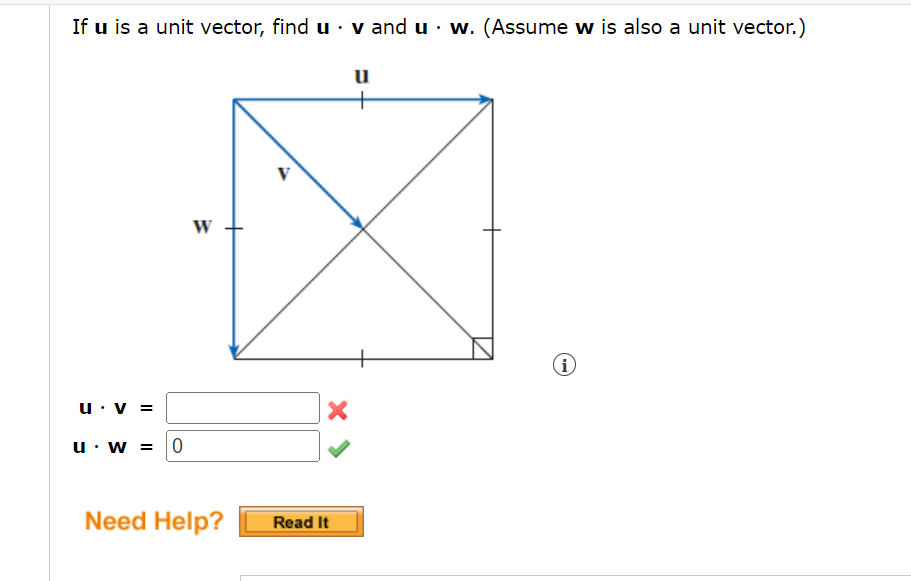The width and height of the screenshot is (911, 581).
Task: Click the circled info icon beside the figure
Action: tap(565, 365)
